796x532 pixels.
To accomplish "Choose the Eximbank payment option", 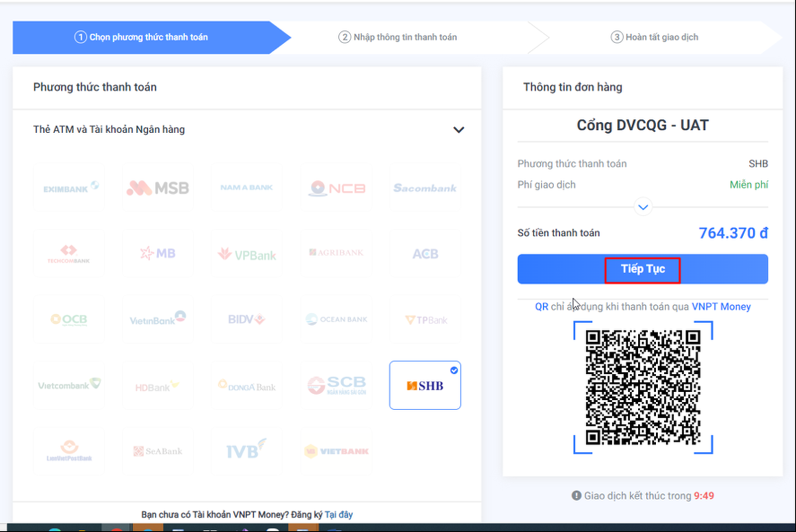I will (69, 188).
